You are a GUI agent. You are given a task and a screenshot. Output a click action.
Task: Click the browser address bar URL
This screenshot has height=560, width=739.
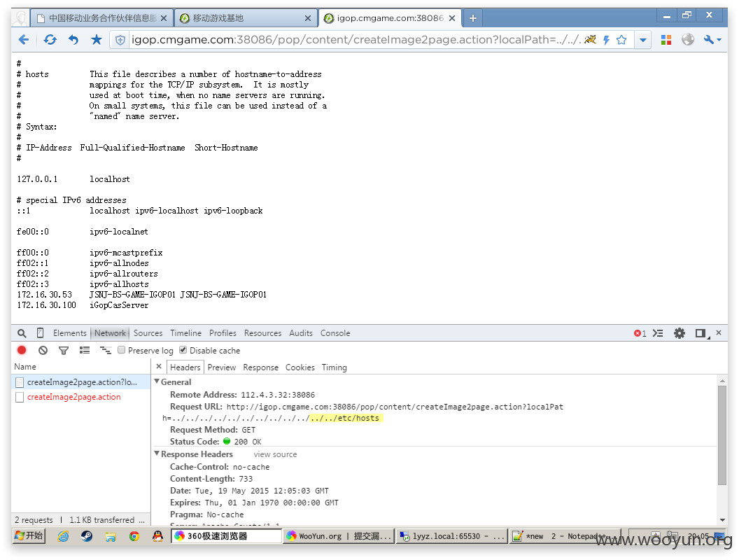[x=356, y=40]
